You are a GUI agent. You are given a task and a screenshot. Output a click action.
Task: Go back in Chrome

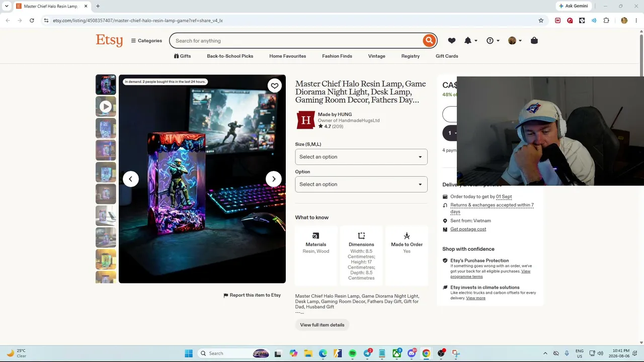(8, 21)
